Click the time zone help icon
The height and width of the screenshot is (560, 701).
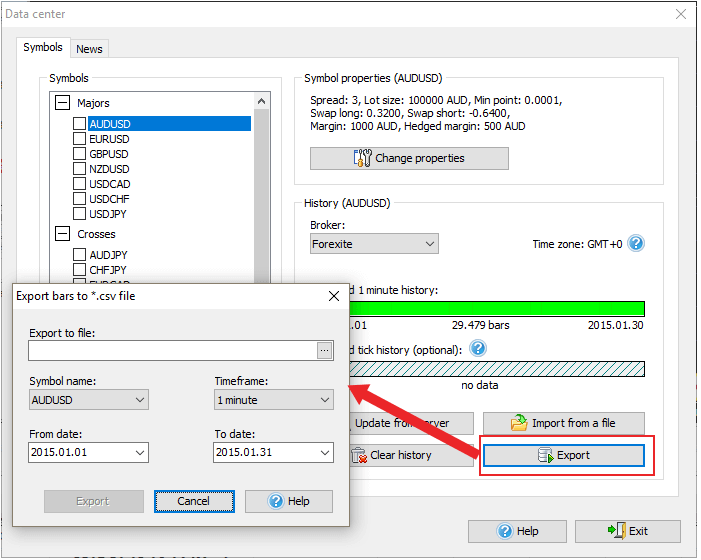[x=636, y=243]
